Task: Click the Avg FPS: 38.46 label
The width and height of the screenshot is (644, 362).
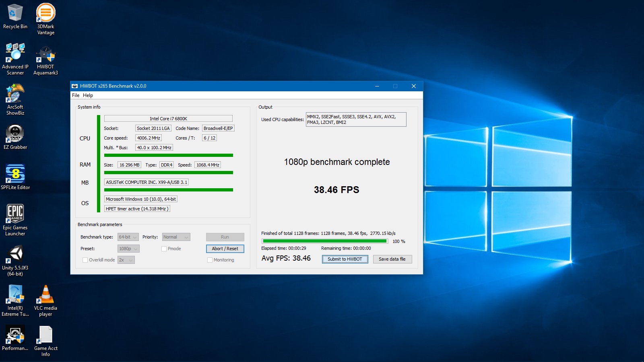Action: pyautogui.click(x=286, y=258)
